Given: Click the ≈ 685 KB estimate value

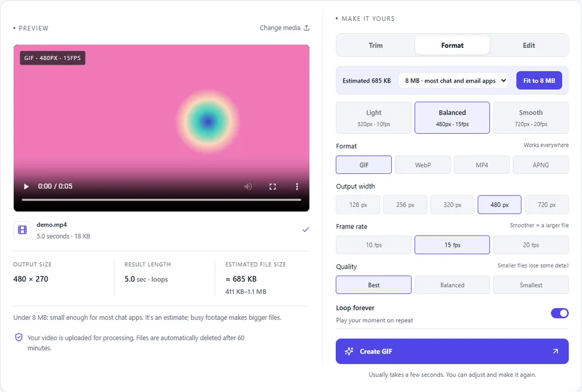Looking at the screenshot, I should point(241,279).
